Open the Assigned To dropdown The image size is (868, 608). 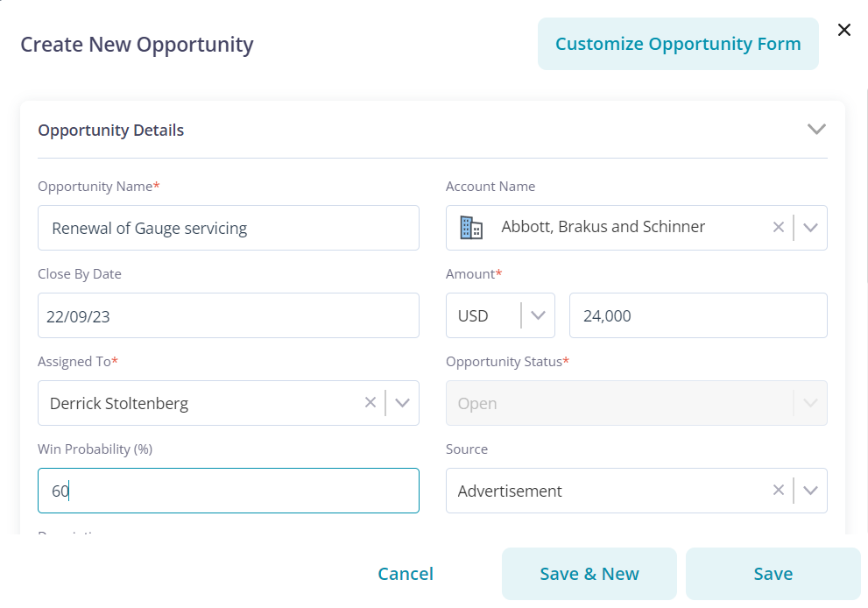click(x=402, y=403)
